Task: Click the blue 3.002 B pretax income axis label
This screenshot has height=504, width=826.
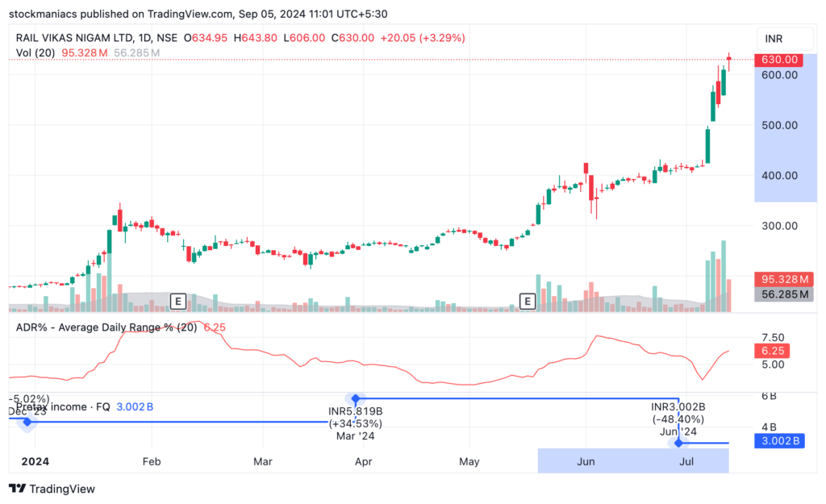Action: (x=780, y=440)
